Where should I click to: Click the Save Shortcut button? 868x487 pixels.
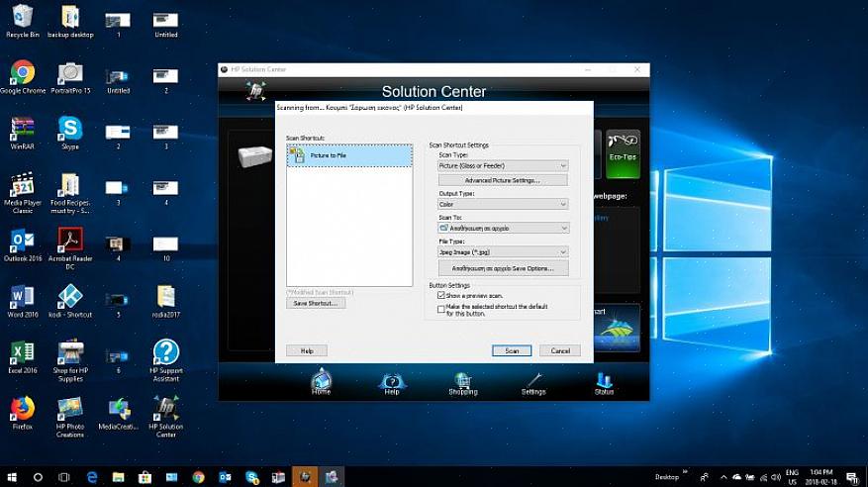point(316,303)
